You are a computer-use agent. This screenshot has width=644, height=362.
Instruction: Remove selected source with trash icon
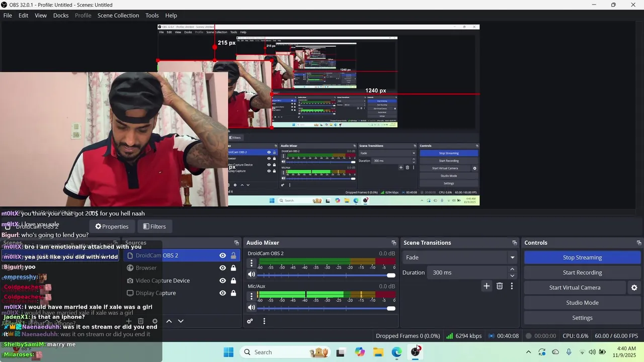pos(141,321)
